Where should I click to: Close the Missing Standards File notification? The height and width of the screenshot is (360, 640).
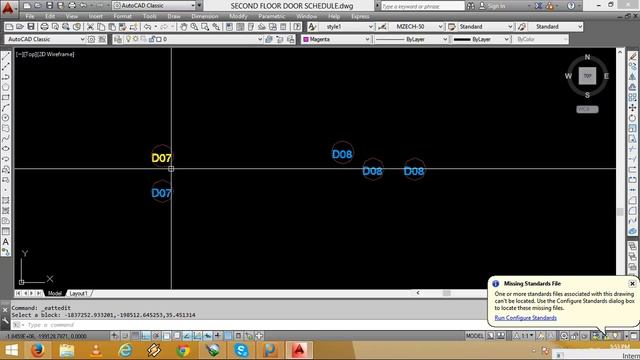point(632,283)
